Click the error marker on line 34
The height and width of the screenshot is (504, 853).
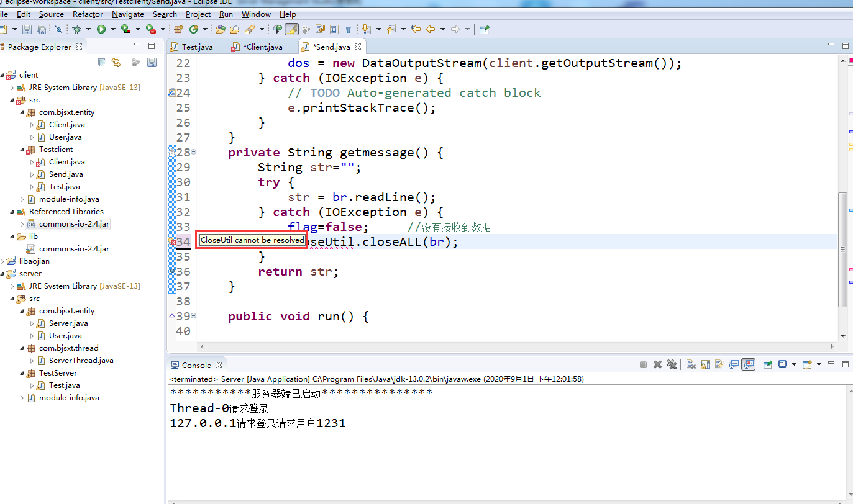click(x=173, y=242)
